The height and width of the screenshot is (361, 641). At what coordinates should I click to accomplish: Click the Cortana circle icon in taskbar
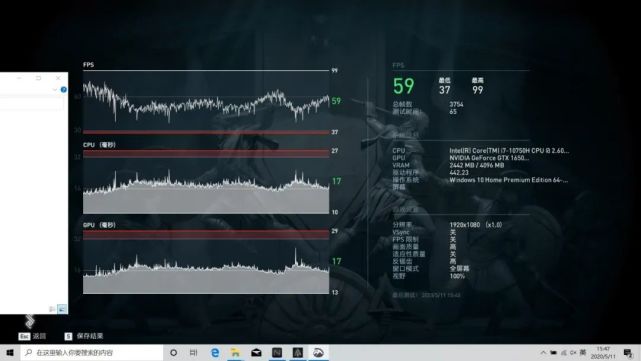[x=173, y=352]
